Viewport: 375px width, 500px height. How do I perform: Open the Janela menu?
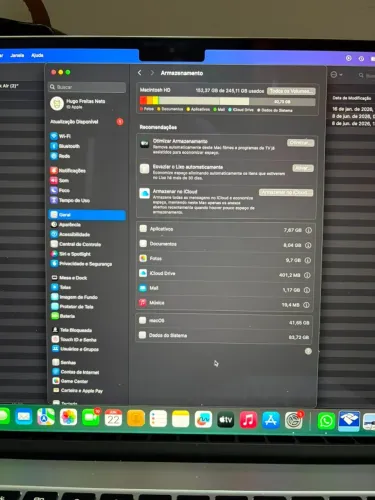tap(17, 55)
